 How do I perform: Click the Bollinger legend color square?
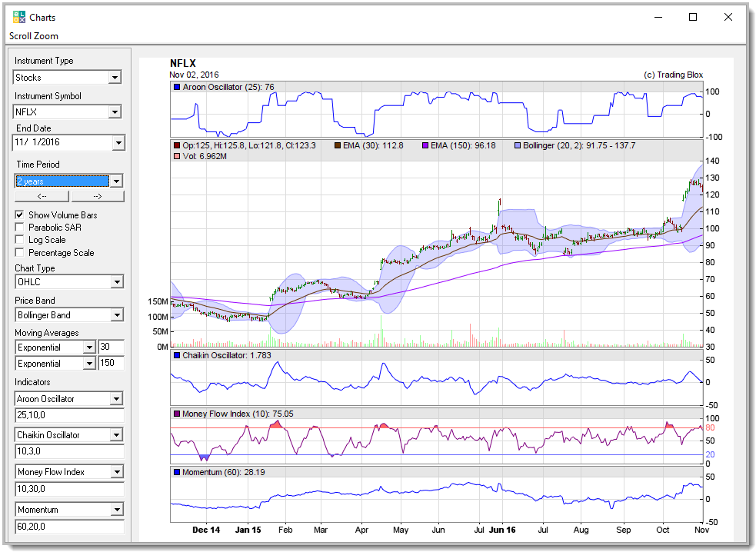(x=517, y=145)
